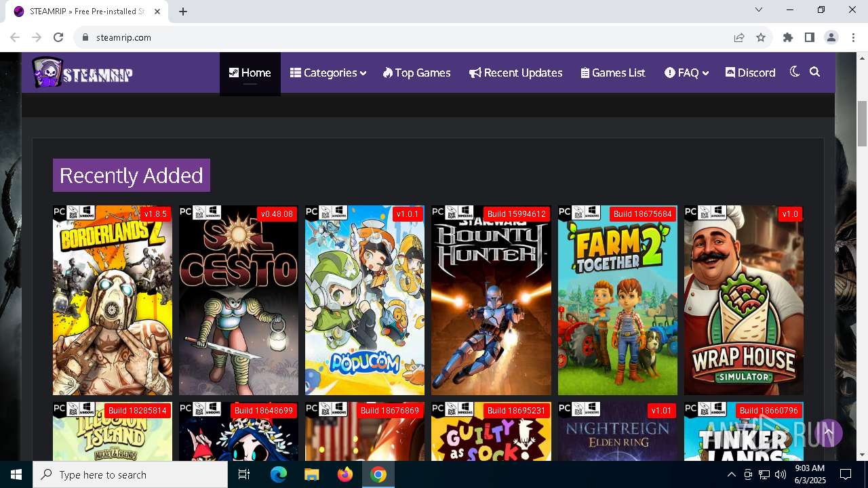Select the STEAMRIP browser tab
Screen dimensions: 868x488
coord(87,12)
